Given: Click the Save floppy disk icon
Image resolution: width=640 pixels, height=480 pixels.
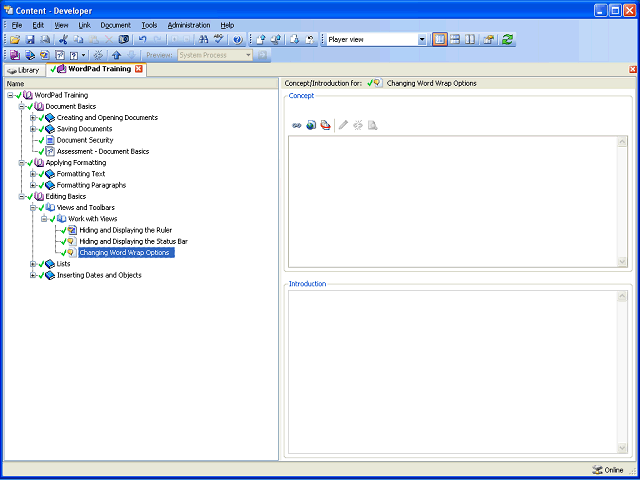Looking at the screenshot, I should click(30, 40).
